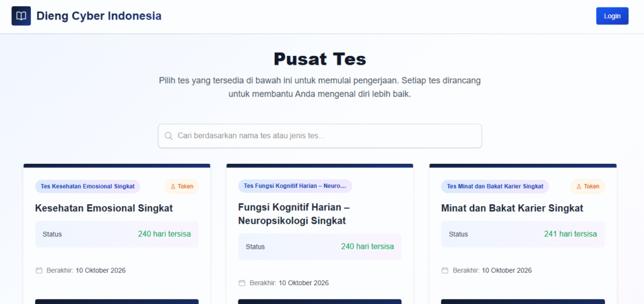This screenshot has height=304, width=644.
Task: Open the Dieng Cyber Indonesia home link
Action: (x=99, y=16)
